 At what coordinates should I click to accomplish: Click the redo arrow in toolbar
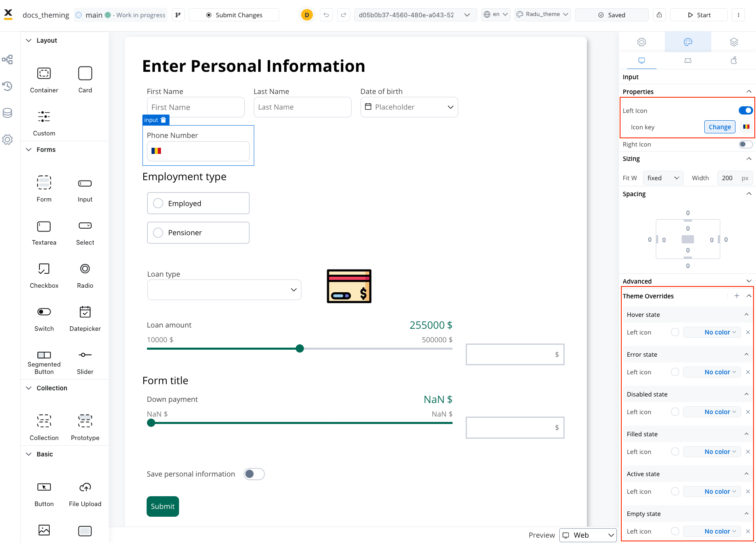tap(344, 15)
